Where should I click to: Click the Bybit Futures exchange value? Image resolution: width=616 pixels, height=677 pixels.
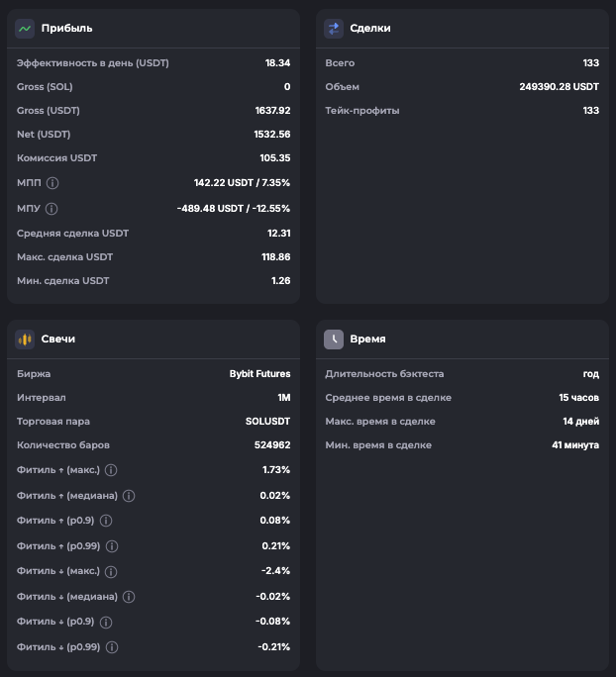[x=259, y=374]
